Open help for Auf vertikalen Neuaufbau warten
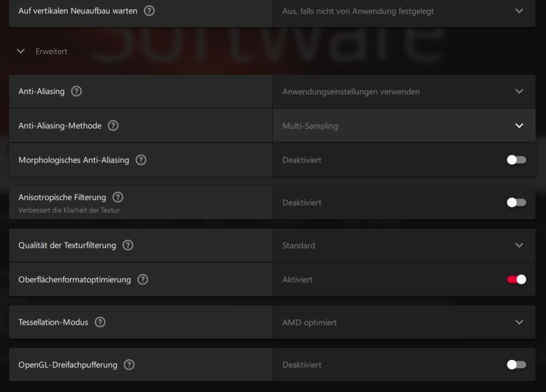The width and height of the screenshot is (546, 392). tap(149, 11)
